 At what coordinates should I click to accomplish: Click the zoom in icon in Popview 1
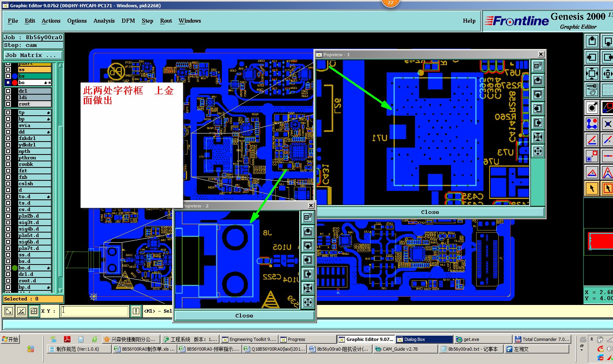pos(538,137)
